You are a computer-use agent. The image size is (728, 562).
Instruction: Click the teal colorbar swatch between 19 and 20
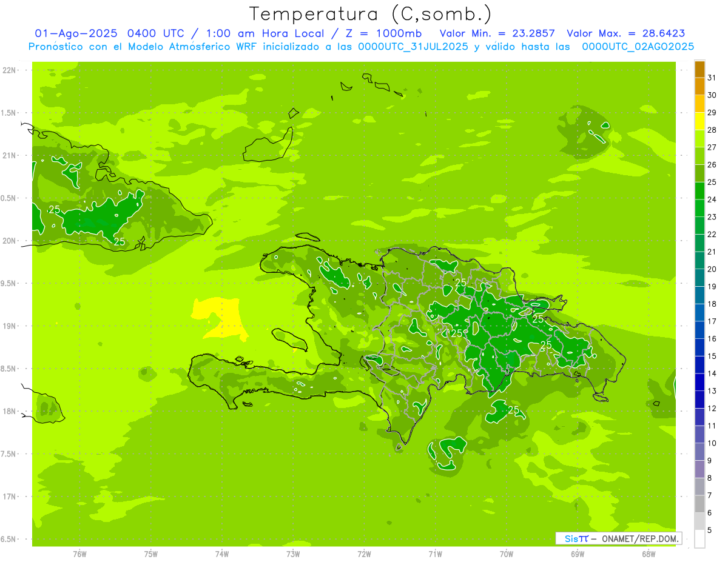click(x=699, y=278)
